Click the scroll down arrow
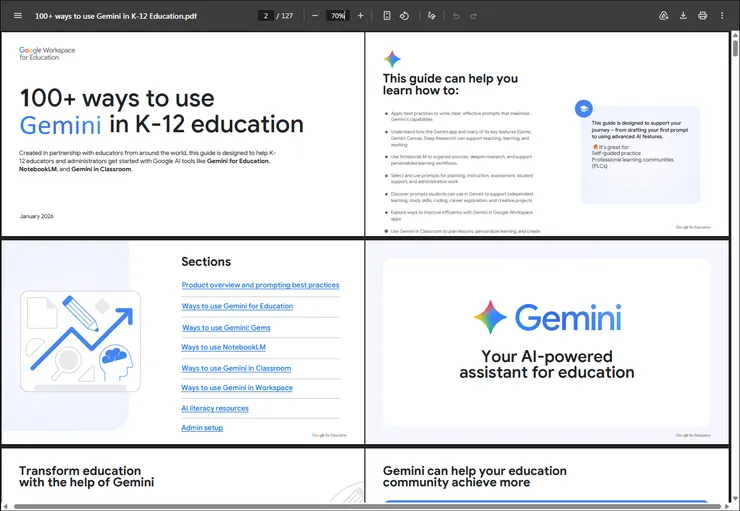The image size is (740, 511). click(x=735, y=499)
